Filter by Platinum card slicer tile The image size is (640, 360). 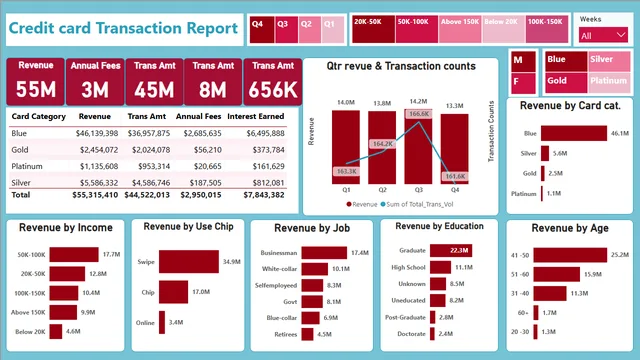[609, 82]
